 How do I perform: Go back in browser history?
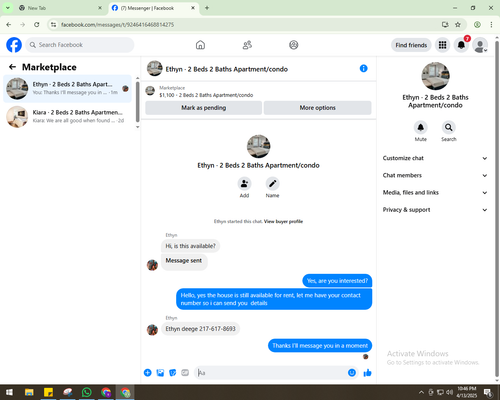tap(9, 24)
